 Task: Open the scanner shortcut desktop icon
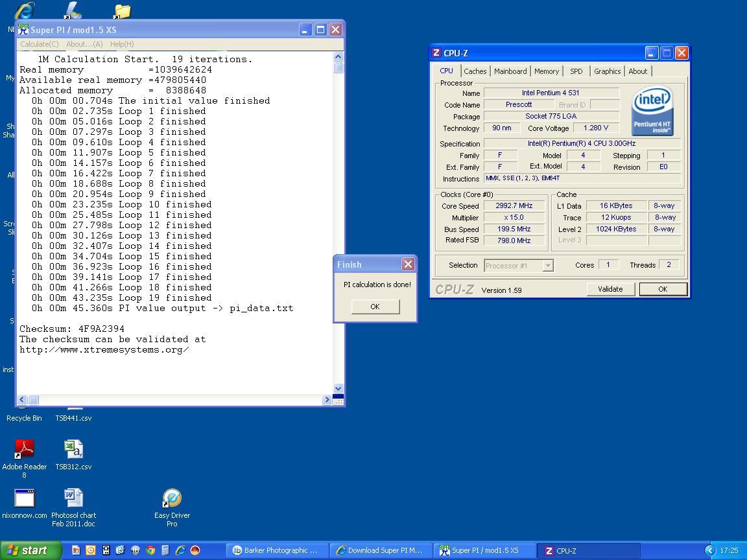(73, 10)
